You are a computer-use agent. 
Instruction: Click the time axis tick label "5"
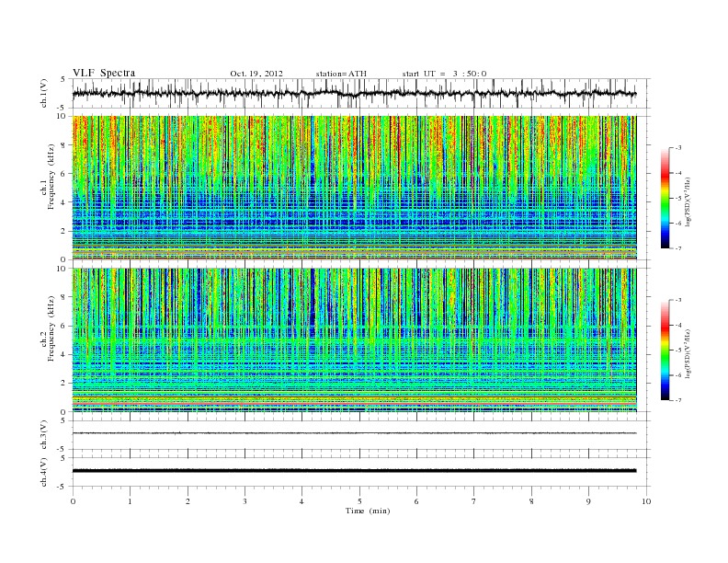[x=359, y=501]
